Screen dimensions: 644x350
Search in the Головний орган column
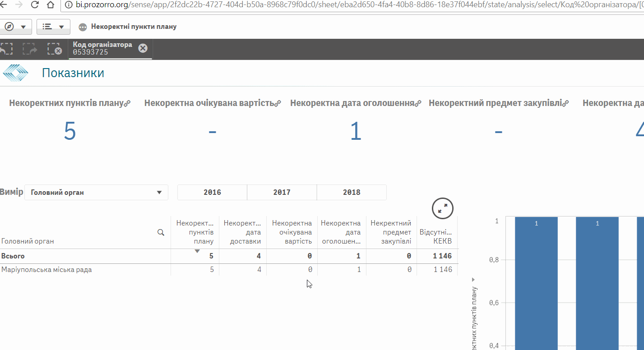161,232
